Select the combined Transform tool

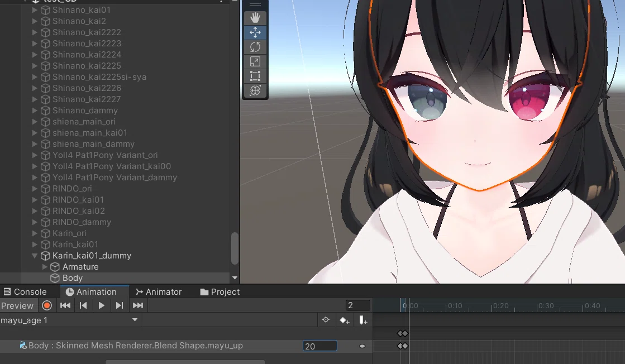[x=255, y=90]
